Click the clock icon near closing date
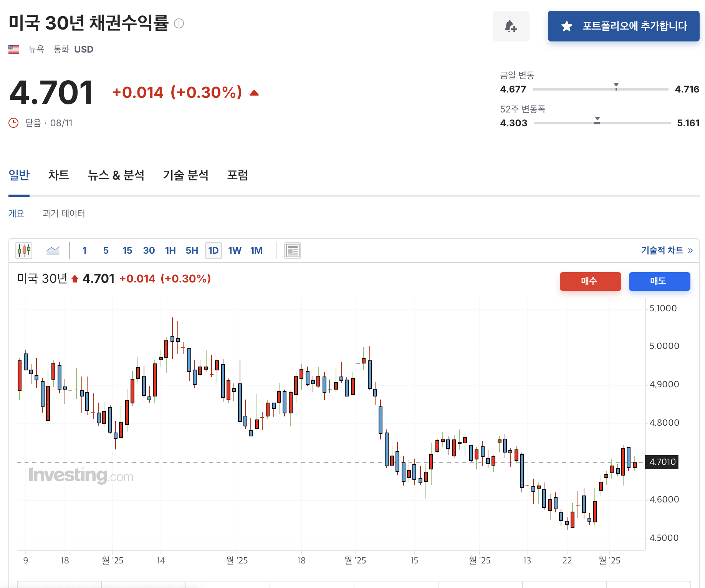 coord(13,123)
